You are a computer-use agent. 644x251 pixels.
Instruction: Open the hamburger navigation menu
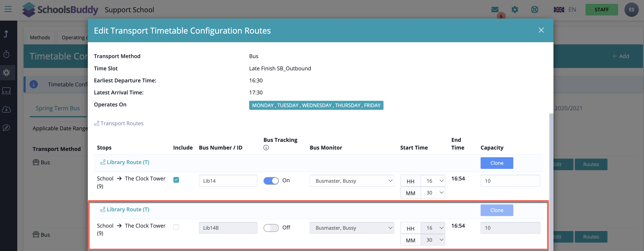click(8, 9)
